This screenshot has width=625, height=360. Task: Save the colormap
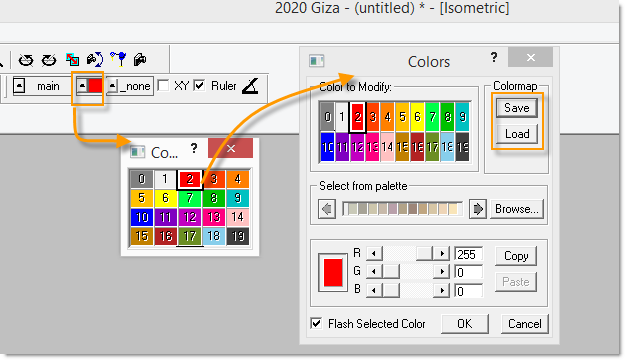517,108
